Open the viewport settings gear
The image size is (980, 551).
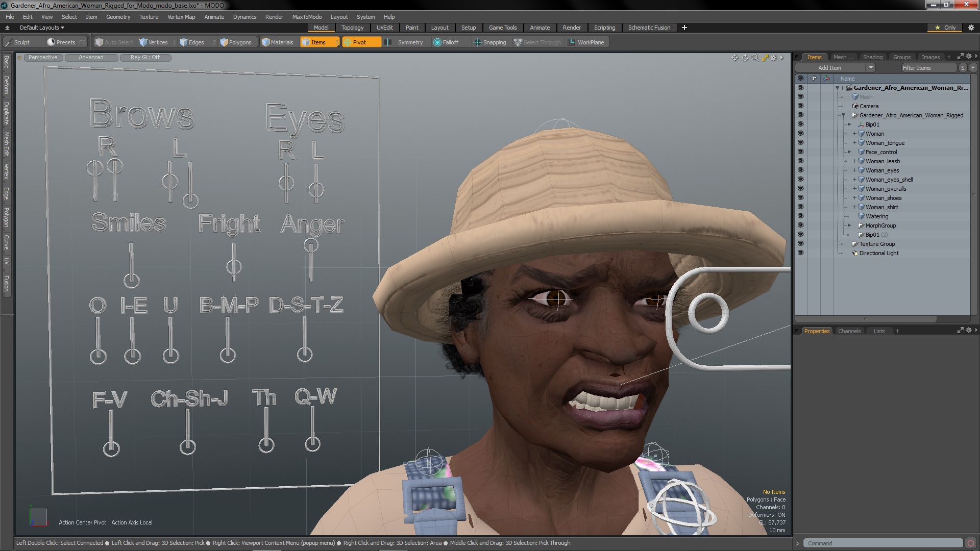tap(774, 58)
